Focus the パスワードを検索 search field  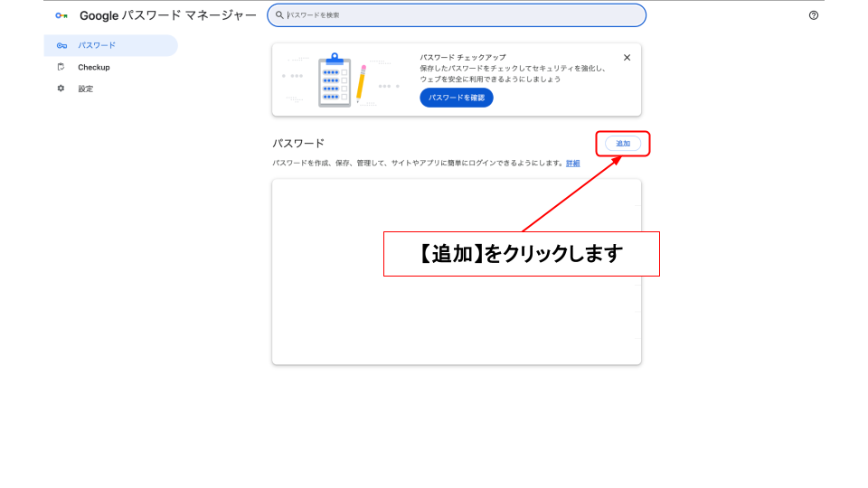(x=461, y=15)
